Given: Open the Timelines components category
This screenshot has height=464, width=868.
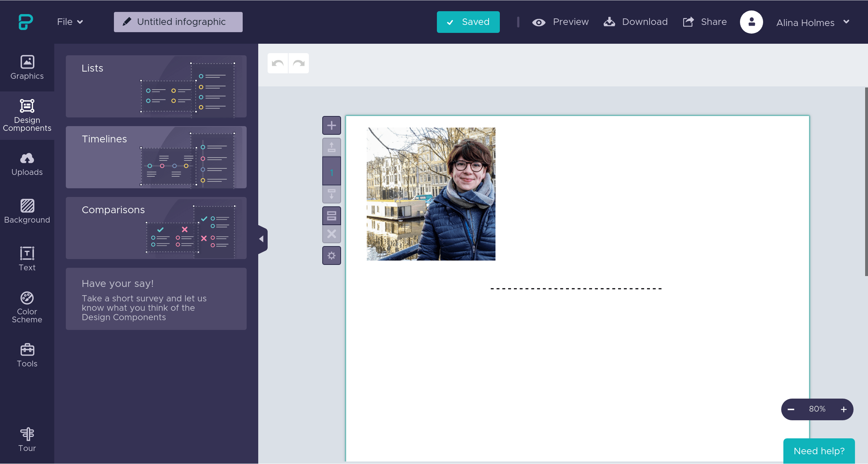Looking at the screenshot, I should 156,157.
